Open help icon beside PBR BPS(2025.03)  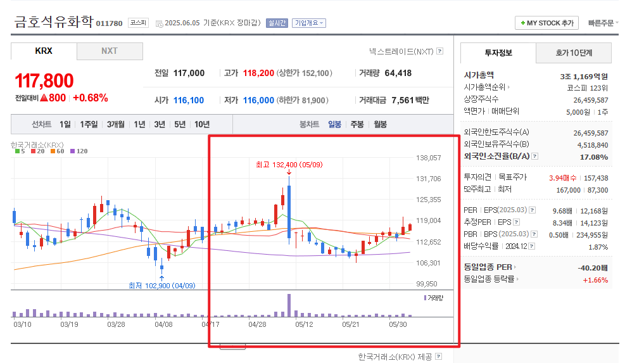pos(534,234)
